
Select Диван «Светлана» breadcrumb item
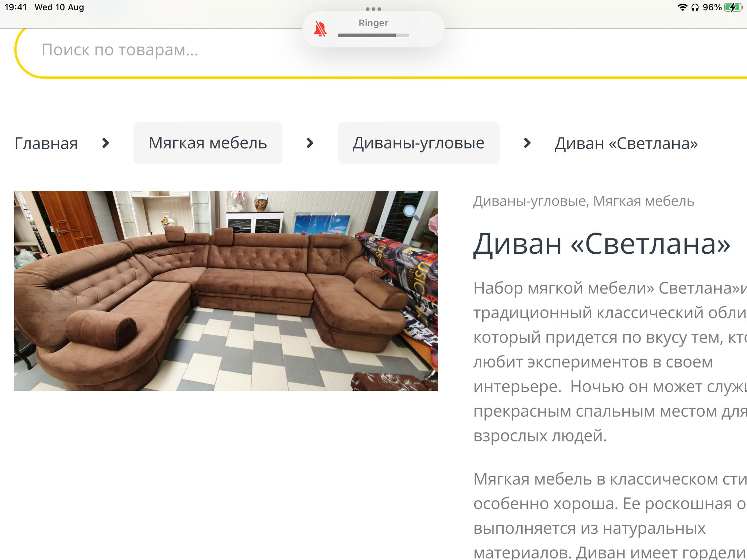point(626,143)
